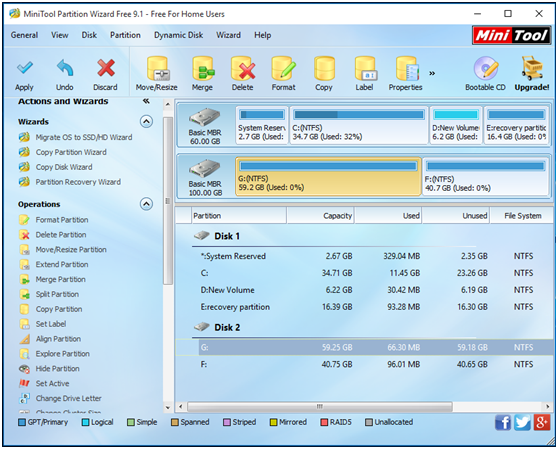Image resolution: width=558 pixels, height=449 pixels.
Task: Click the Disk 1 Basic MBR 60.00 GB drive icon
Action: (x=205, y=117)
